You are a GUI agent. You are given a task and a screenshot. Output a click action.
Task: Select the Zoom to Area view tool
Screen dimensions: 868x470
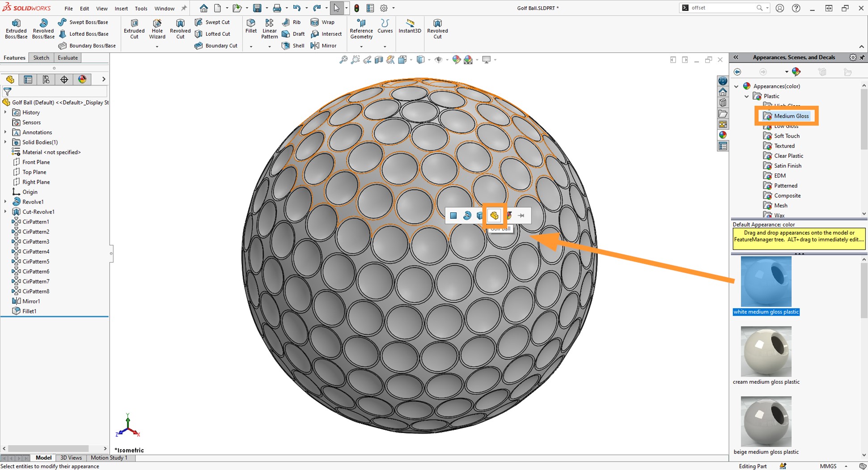click(355, 59)
